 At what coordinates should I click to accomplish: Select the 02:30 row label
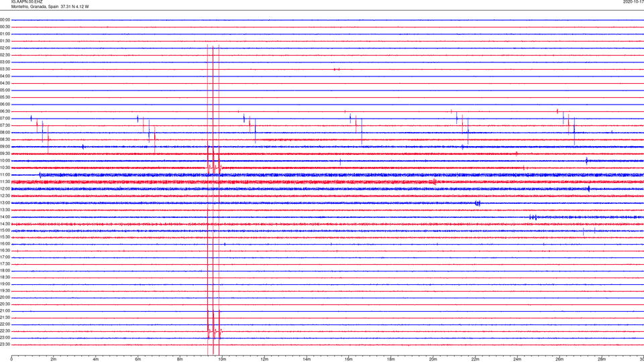5,55
